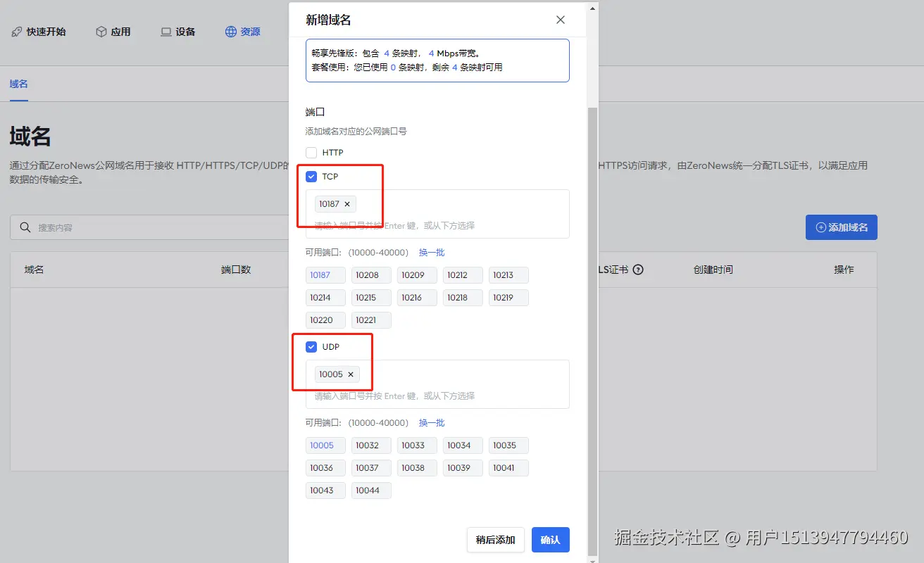Remove the 10187 TCP port tag
The width and height of the screenshot is (924, 563).
(x=347, y=204)
